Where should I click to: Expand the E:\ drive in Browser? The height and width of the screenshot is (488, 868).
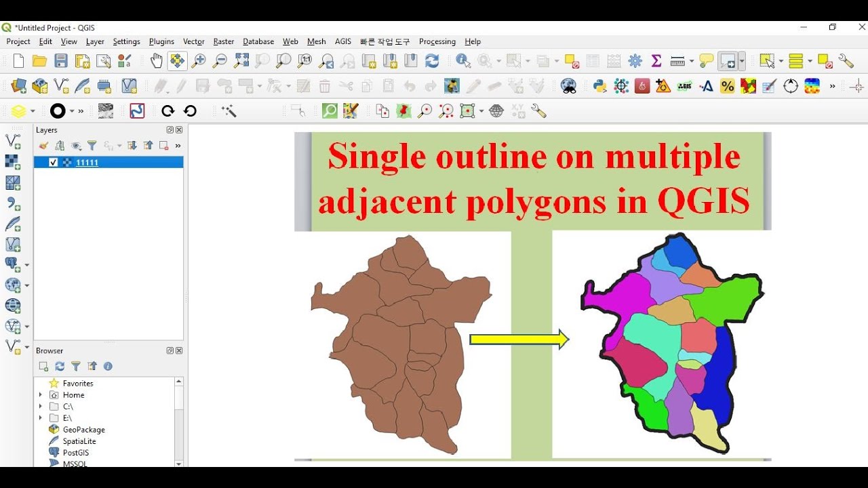41,418
